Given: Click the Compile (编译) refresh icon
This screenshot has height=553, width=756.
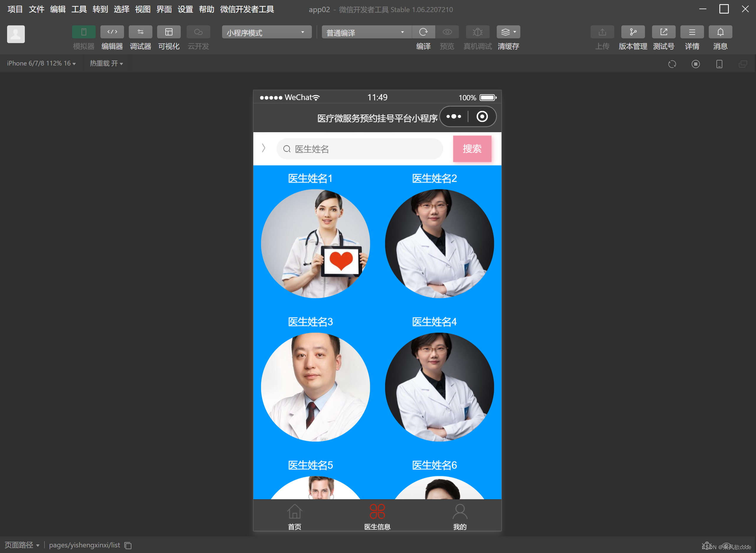Looking at the screenshot, I should (x=423, y=32).
